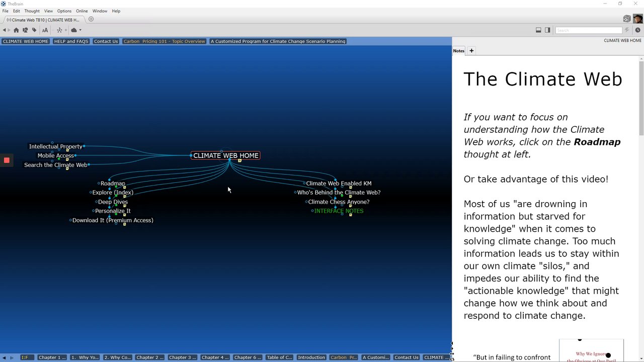Open the Roadmap thought
Image resolution: width=644 pixels, height=362 pixels.
113,184
